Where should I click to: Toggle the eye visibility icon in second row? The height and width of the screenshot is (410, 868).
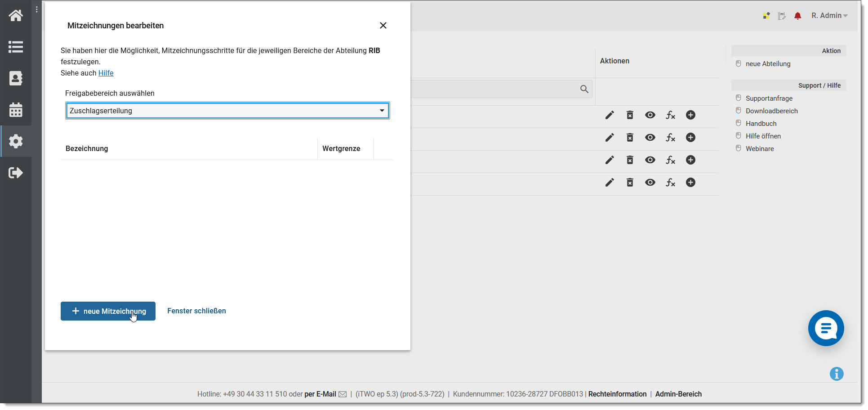[x=650, y=138]
